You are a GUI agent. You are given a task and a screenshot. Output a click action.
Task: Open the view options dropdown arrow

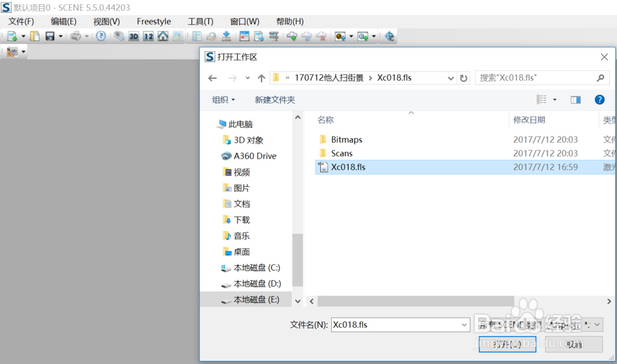coord(555,99)
